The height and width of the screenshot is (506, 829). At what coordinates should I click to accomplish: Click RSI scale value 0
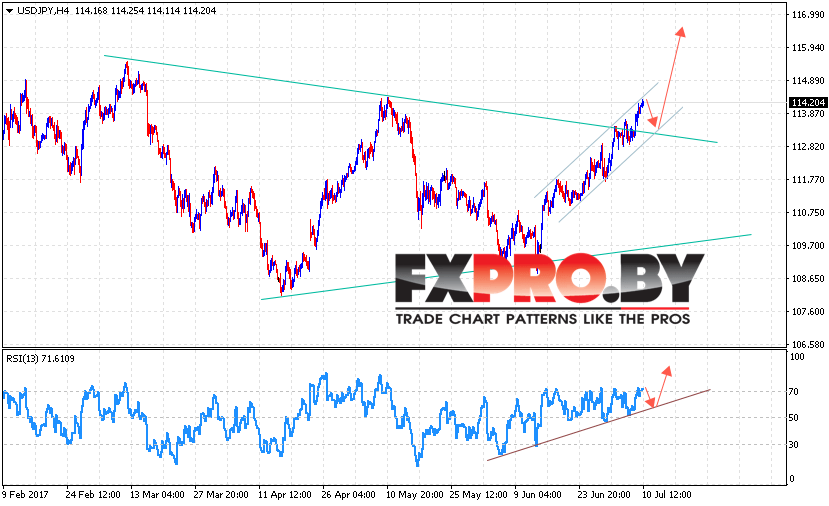791,479
